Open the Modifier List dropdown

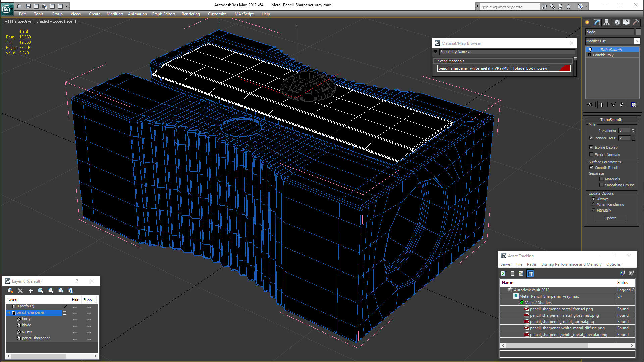coord(637,41)
